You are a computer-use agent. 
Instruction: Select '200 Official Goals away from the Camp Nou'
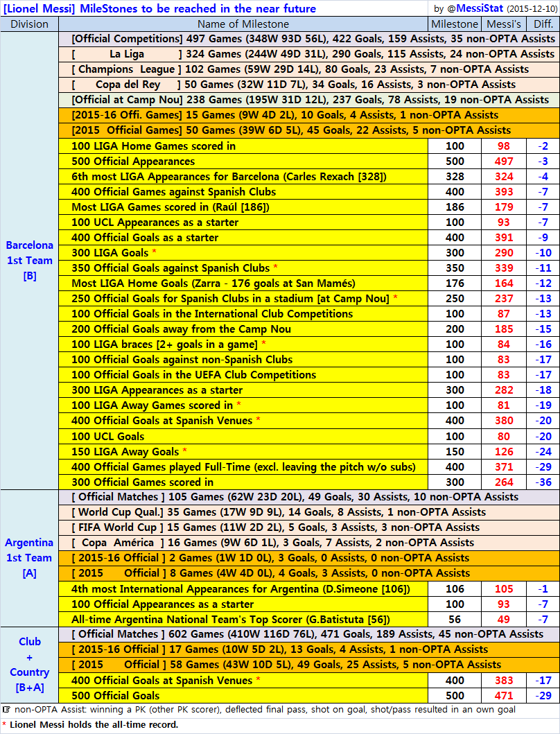pyautogui.click(x=243, y=329)
